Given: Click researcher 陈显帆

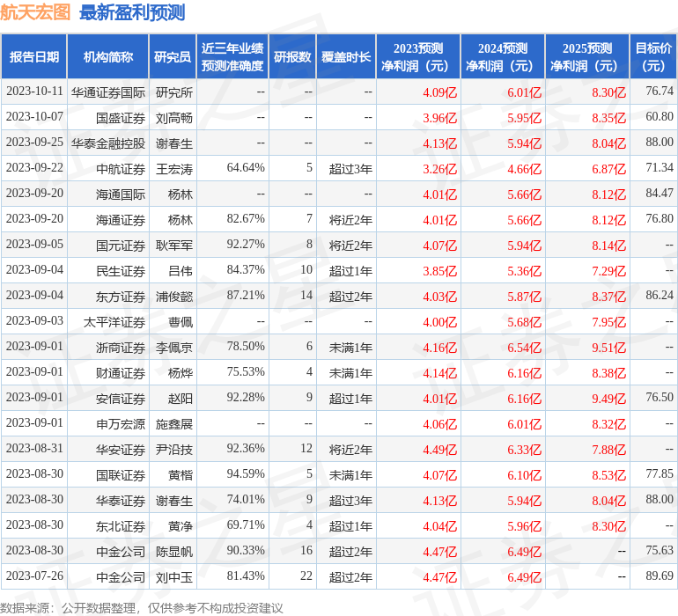Looking at the screenshot, I should click(x=173, y=551).
